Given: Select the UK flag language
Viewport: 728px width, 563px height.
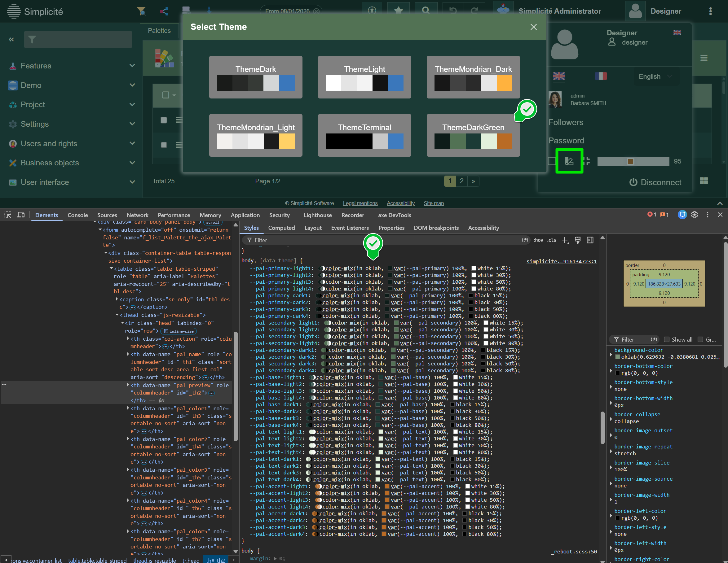Looking at the screenshot, I should click(x=559, y=76).
